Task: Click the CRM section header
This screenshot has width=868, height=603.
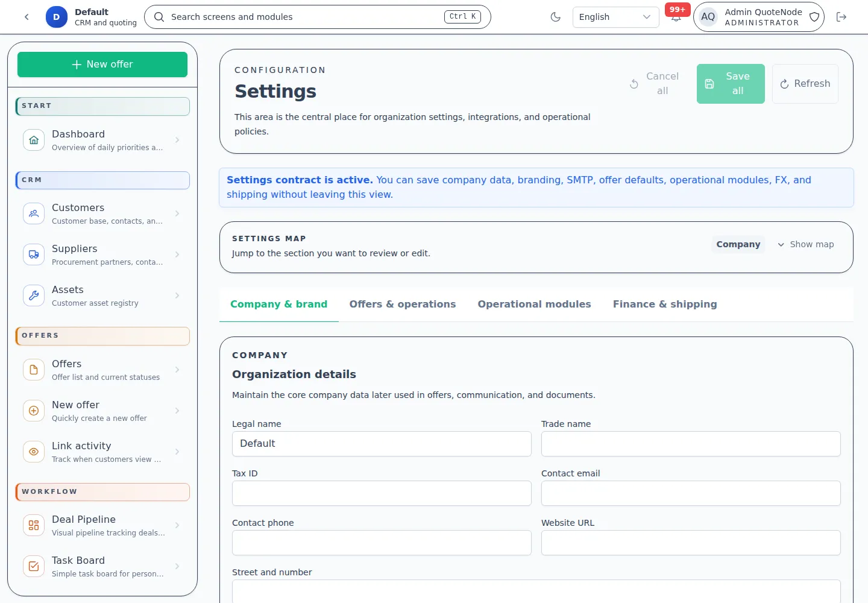Action: point(102,180)
